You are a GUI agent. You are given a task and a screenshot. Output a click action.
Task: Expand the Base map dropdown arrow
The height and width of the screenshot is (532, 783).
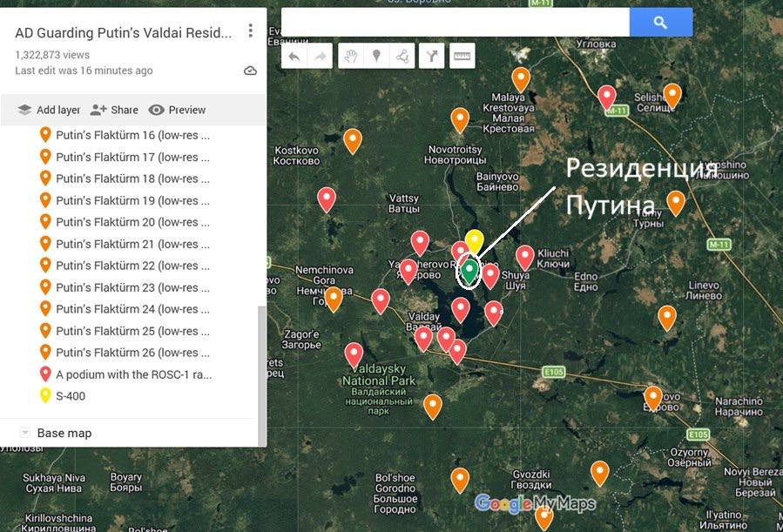[x=24, y=433]
